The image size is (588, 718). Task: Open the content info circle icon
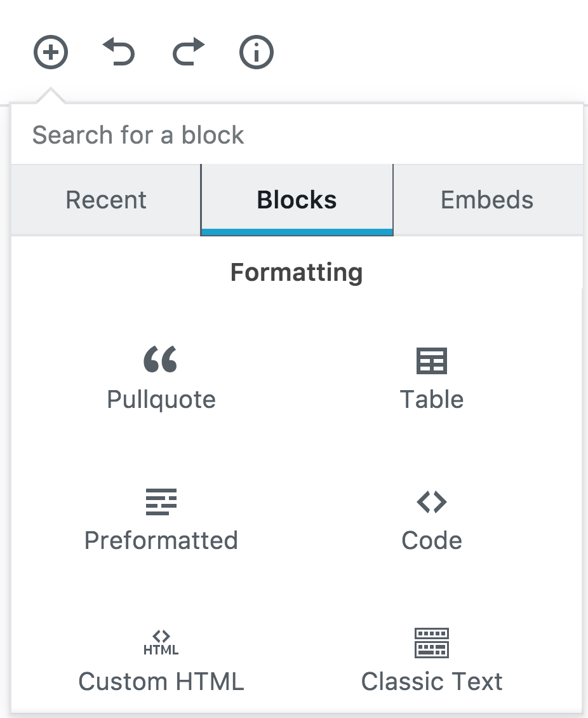coord(257,52)
